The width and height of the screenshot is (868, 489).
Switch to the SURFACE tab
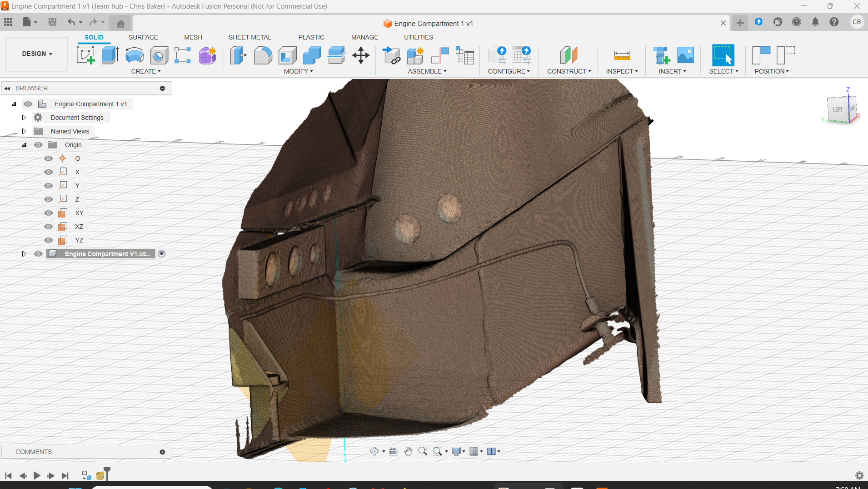coord(143,37)
